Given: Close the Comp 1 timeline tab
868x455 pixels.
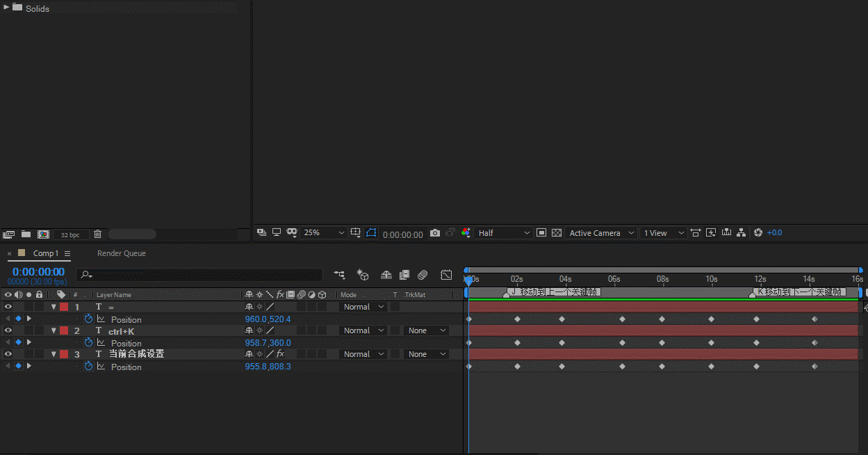Looking at the screenshot, I should 9,254.
